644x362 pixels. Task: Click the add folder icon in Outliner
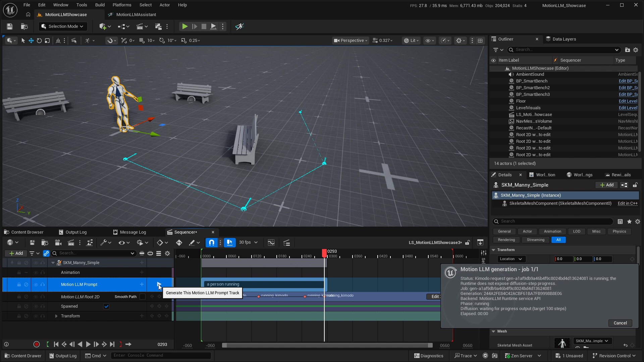click(x=627, y=50)
